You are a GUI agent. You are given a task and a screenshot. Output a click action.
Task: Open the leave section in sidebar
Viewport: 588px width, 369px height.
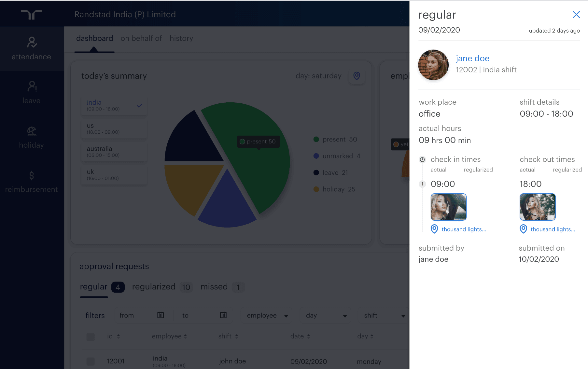click(x=32, y=93)
